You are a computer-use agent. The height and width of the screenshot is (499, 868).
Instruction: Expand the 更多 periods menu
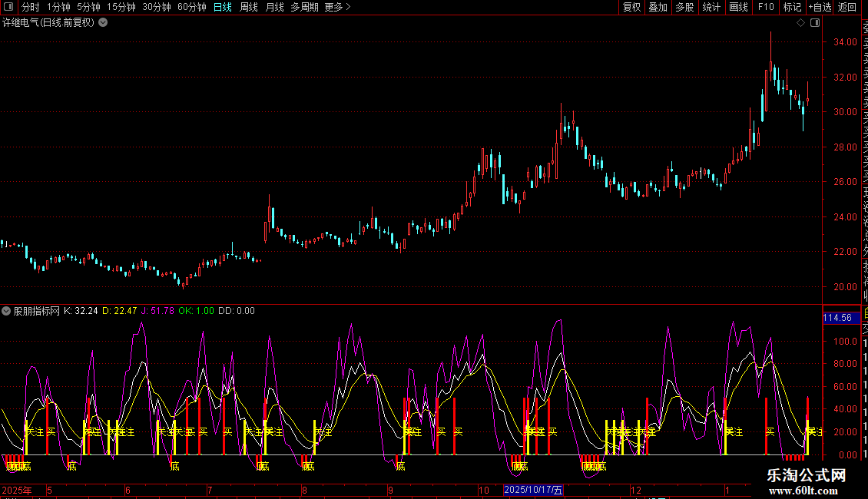(x=337, y=8)
